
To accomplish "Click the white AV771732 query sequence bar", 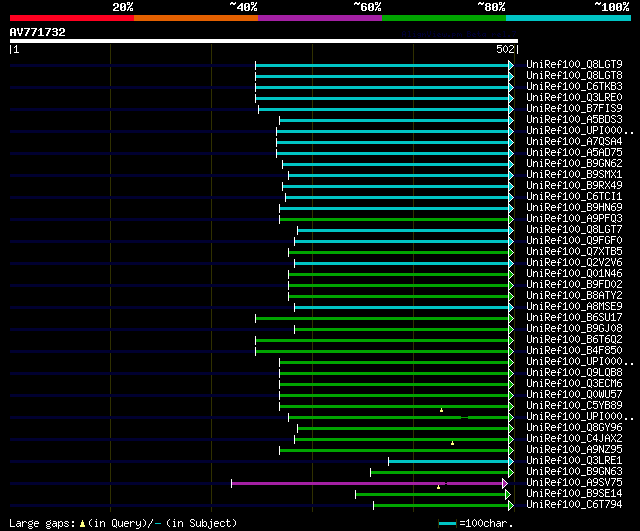I will [x=264, y=41].
